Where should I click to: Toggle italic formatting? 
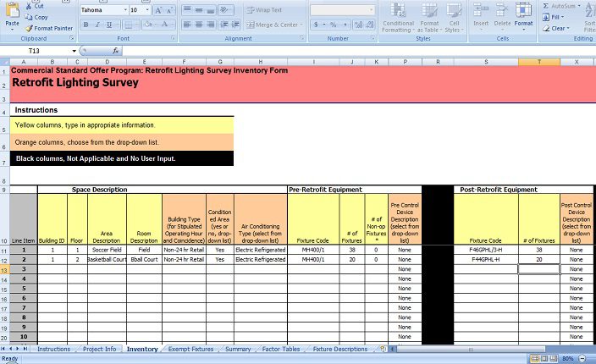click(97, 25)
